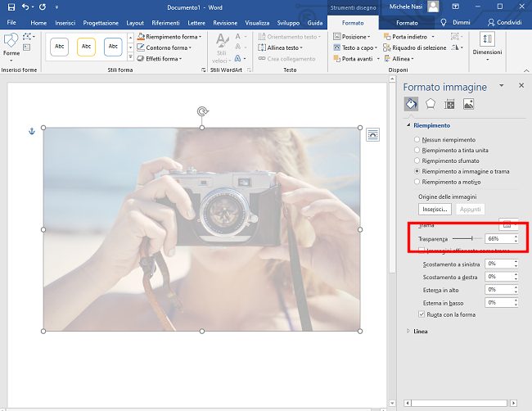Viewport: 532px width, 411px height.
Task: Select the Effects pentagon icon in pane
Action: 431,104
